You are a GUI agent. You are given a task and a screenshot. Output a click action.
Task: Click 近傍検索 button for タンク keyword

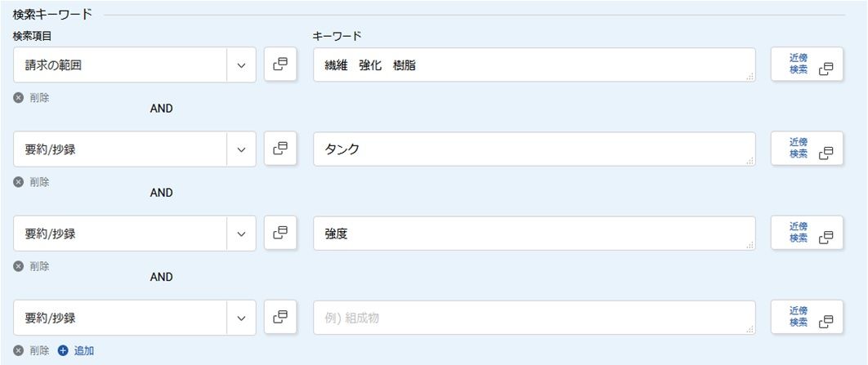tap(807, 149)
